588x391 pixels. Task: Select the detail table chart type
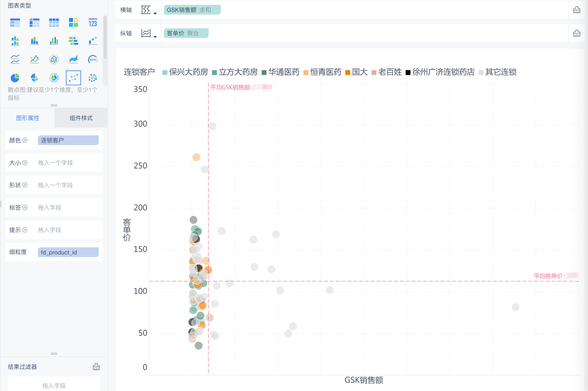[x=54, y=23]
